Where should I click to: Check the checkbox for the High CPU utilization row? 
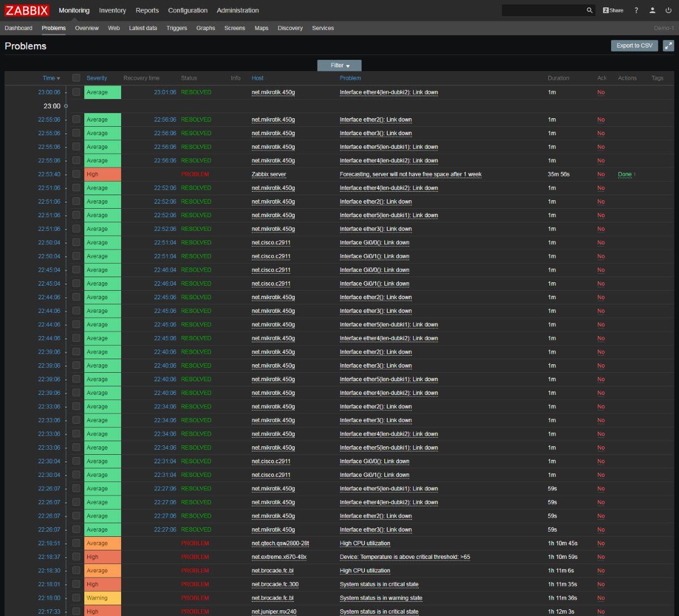[76, 543]
